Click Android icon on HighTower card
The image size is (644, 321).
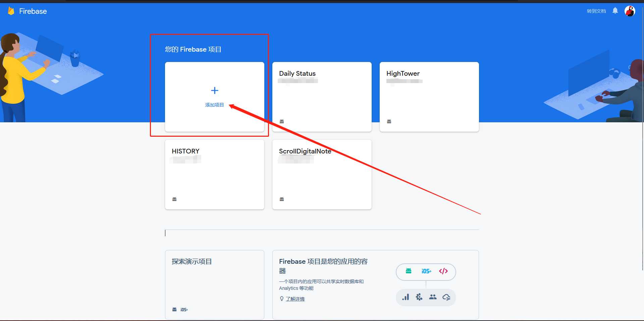pyautogui.click(x=389, y=121)
